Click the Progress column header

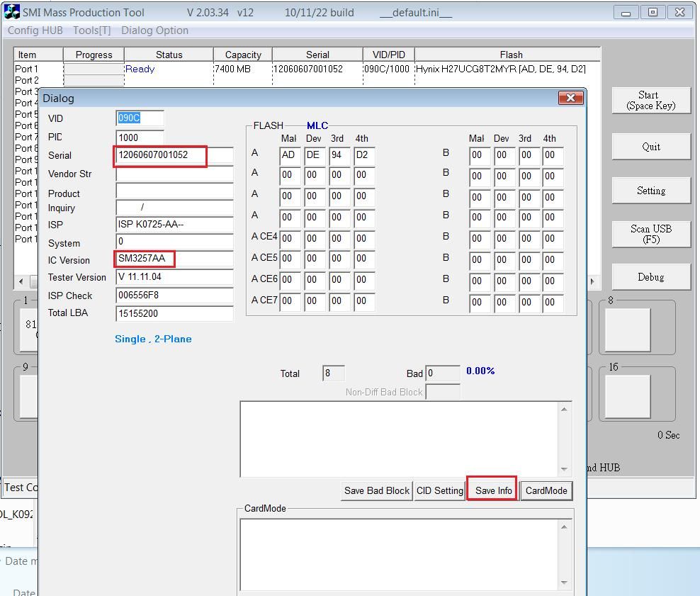[94, 55]
